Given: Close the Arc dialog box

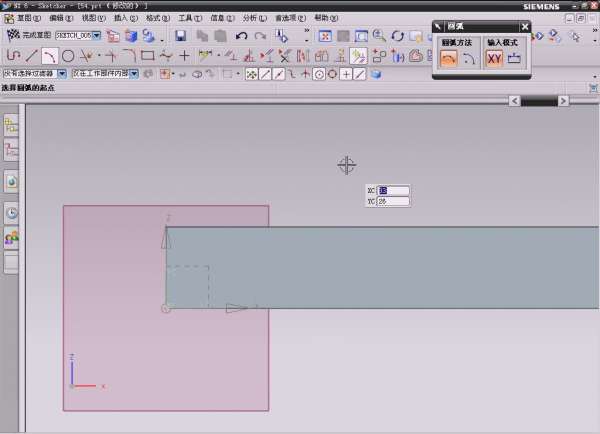Looking at the screenshot, I should [525, 27].
